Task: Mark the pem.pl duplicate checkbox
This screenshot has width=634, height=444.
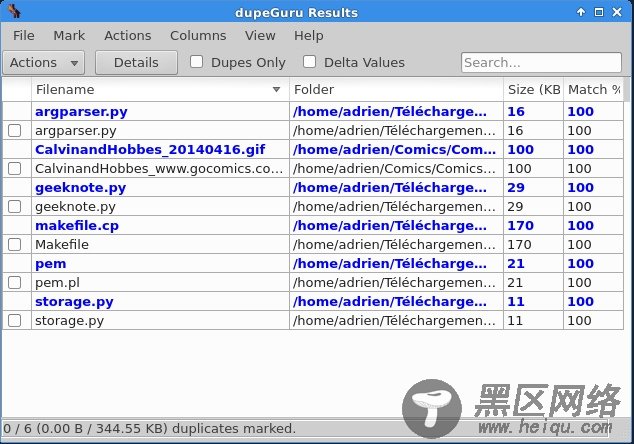Action: coord(15,282)
